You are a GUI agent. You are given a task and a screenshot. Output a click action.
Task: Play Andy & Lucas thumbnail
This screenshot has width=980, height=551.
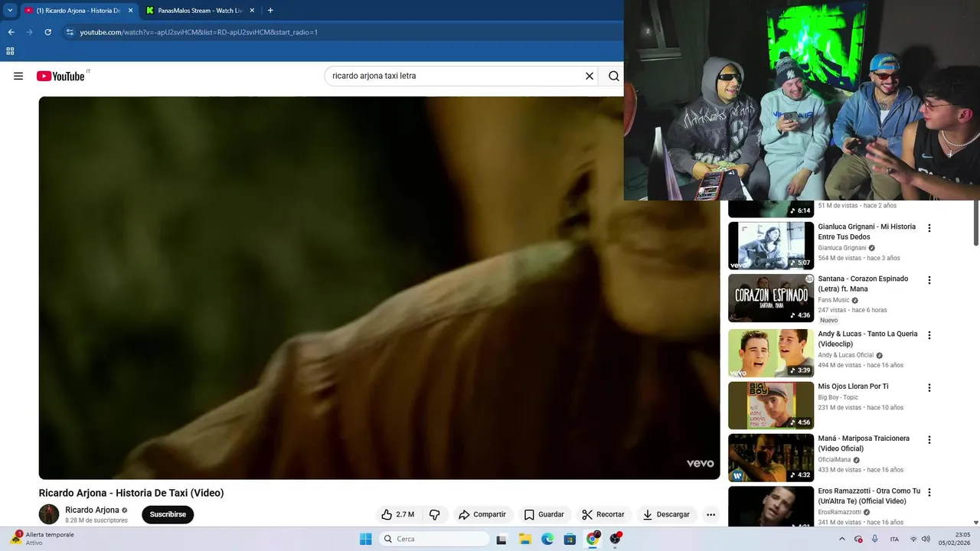771,353
